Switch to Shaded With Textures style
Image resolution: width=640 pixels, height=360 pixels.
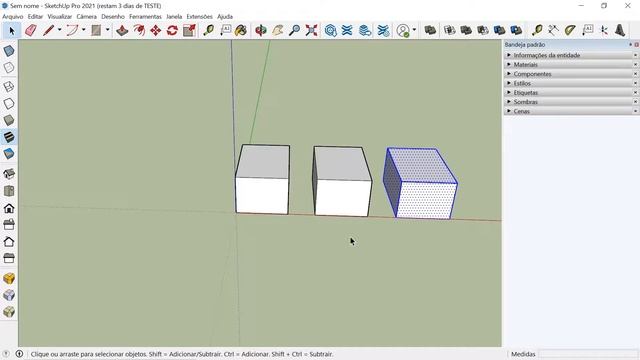[x=9, y=137]
